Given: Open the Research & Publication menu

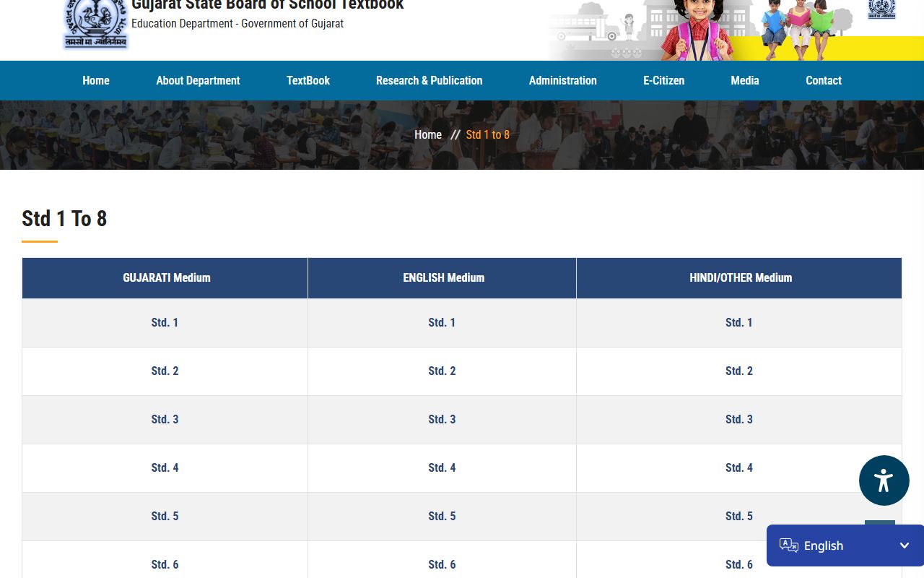Looking at the screenshot, I should 430,80.
